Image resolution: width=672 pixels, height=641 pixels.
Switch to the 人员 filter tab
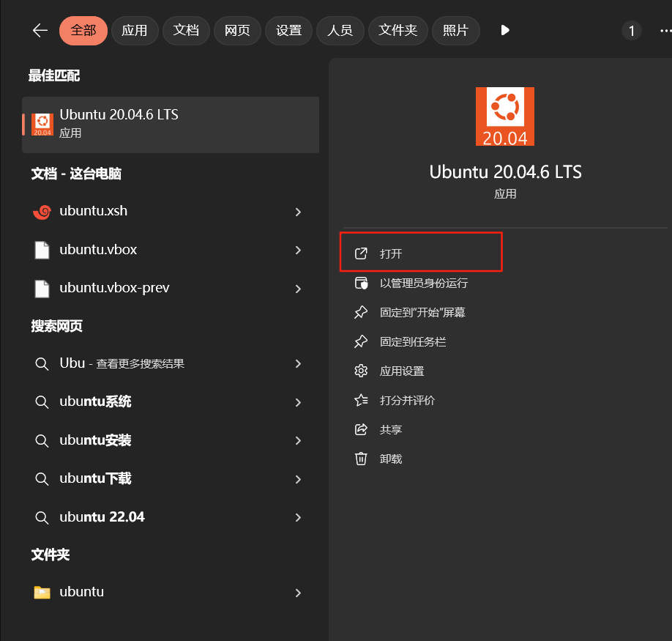pyautogui.click(x=340, y=31)
